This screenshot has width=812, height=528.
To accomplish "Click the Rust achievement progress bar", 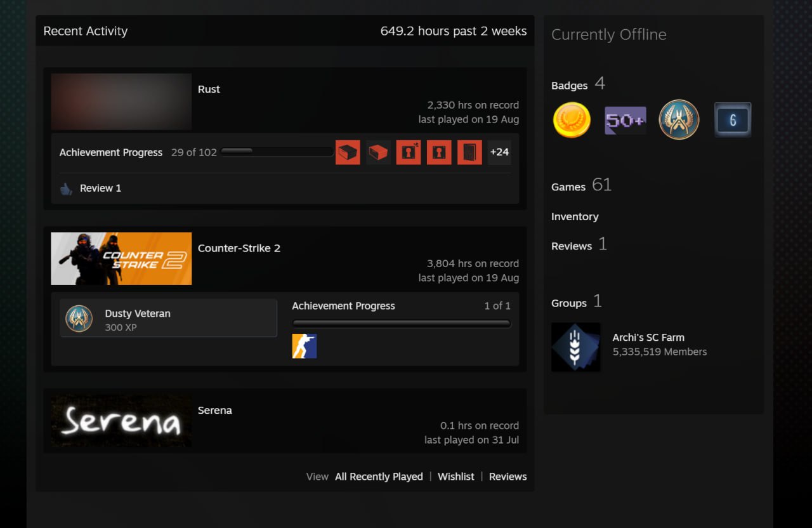I will (277, 152).
